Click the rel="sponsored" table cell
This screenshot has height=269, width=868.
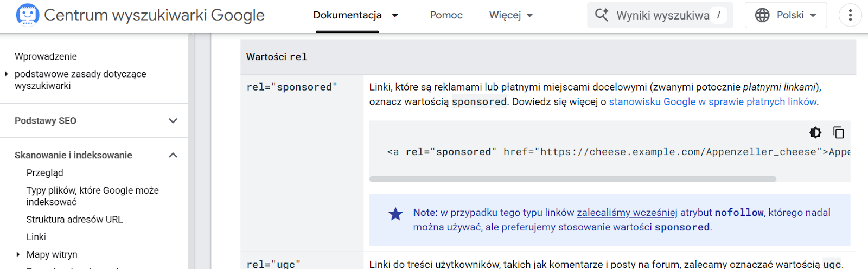pyautogui.click(x=302, y=163)
